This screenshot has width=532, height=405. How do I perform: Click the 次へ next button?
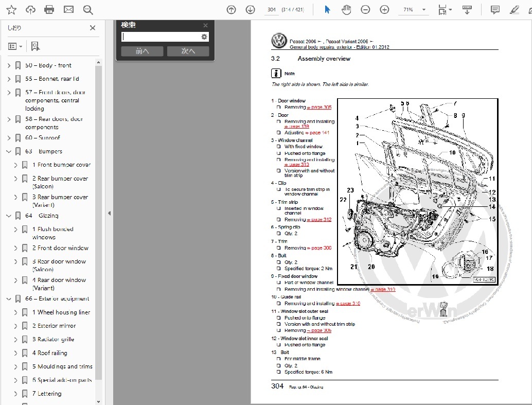tap(188, 51)
